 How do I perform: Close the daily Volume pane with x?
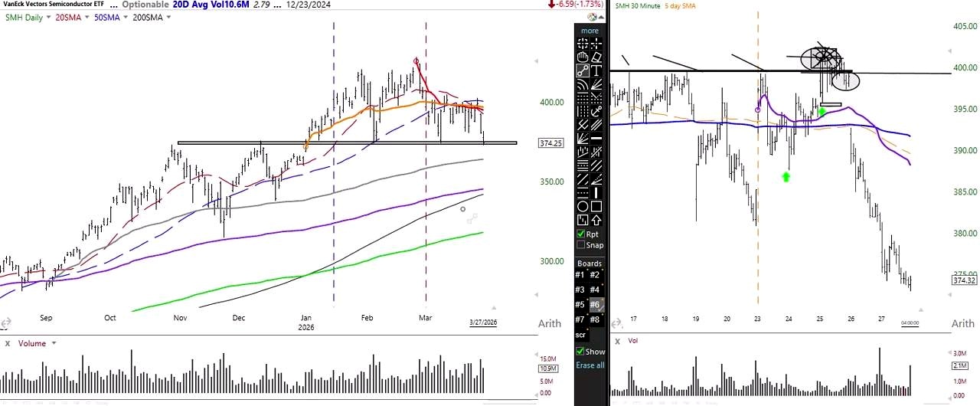pyautogui.click(x=7, y=344)
